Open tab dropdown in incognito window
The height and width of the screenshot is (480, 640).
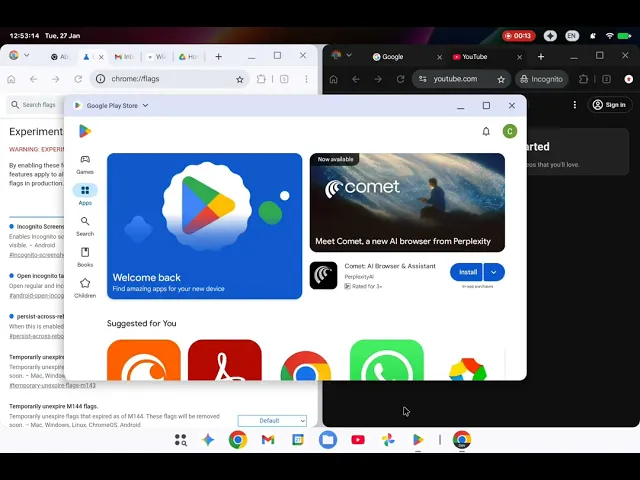[349, 55]
